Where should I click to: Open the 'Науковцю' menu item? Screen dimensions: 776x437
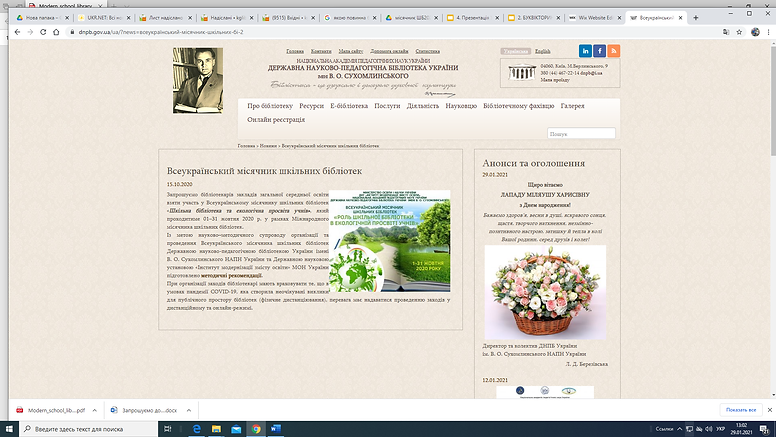[461, 106]
